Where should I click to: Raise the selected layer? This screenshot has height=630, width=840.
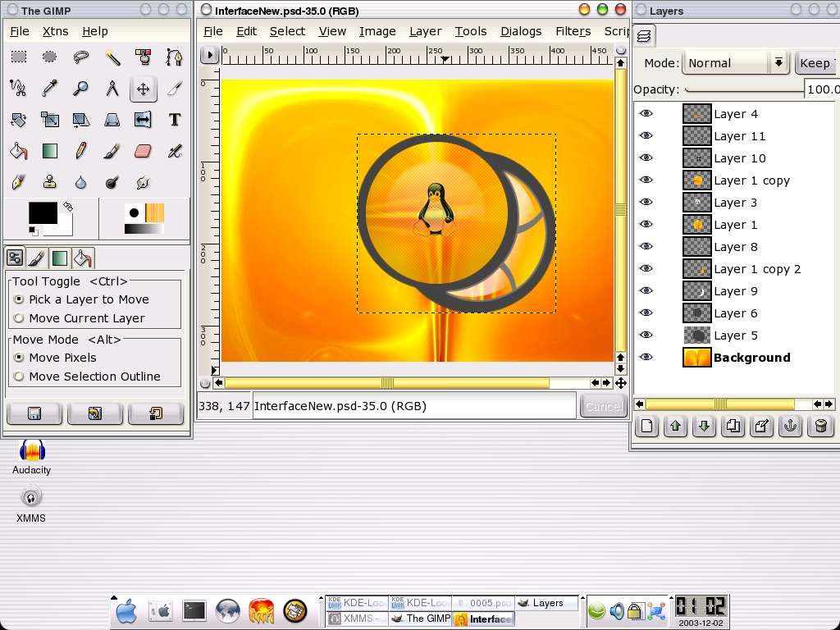(x=675, y=427)
